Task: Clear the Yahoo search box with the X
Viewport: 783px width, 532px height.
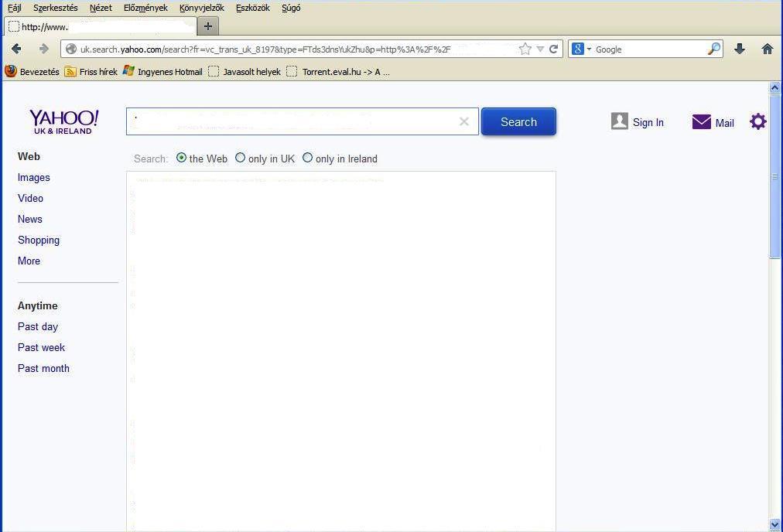Action: [x=464, y=121]
